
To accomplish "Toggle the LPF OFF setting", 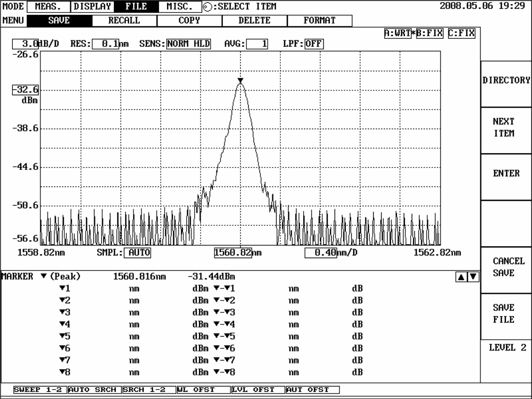I will pos(313,44).
